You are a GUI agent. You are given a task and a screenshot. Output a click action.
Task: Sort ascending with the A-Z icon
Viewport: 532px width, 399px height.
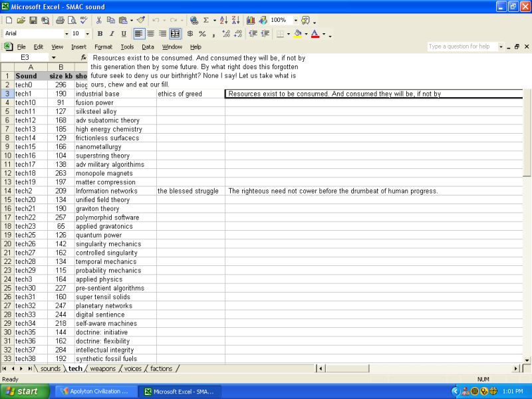coord(225,21)
